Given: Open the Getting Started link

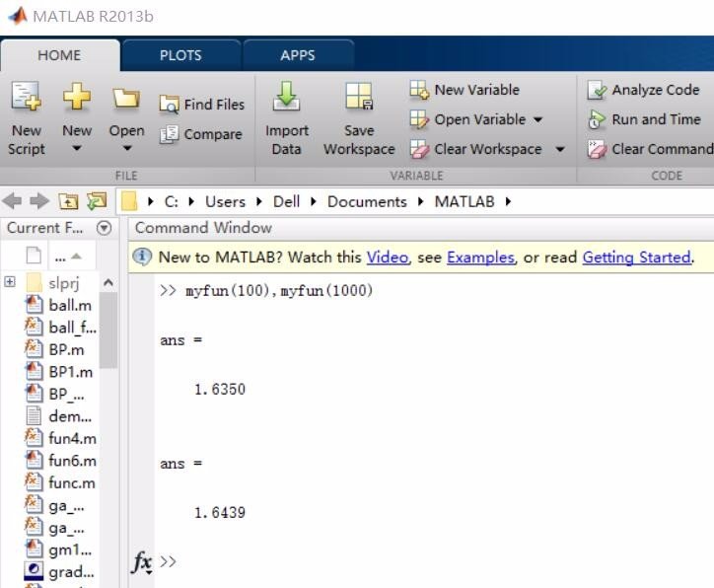Looking at the screenshot, I should pyautogui.click(x=636, y=257).
